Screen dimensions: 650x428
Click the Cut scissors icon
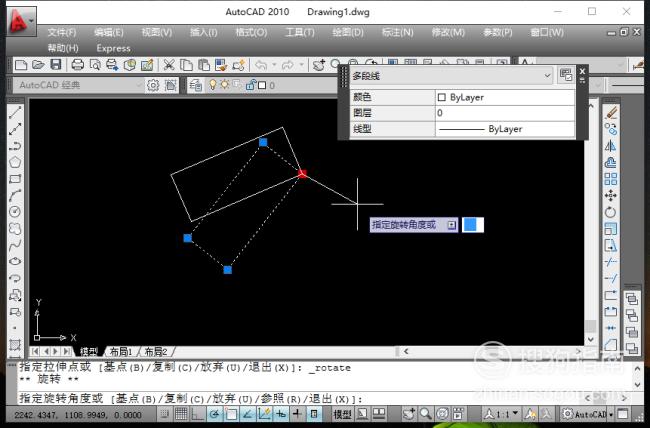coord(169,65)
